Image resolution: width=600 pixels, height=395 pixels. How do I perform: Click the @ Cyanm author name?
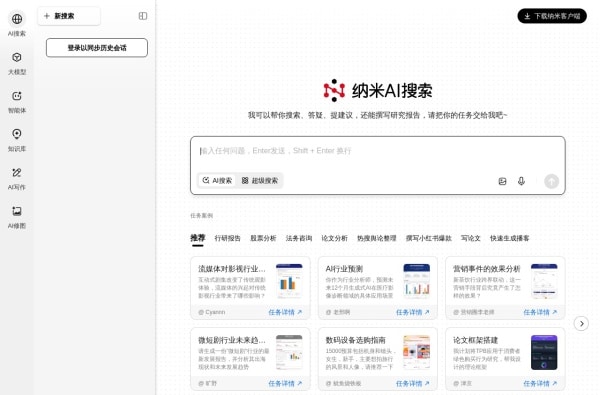tap(212, 312)
